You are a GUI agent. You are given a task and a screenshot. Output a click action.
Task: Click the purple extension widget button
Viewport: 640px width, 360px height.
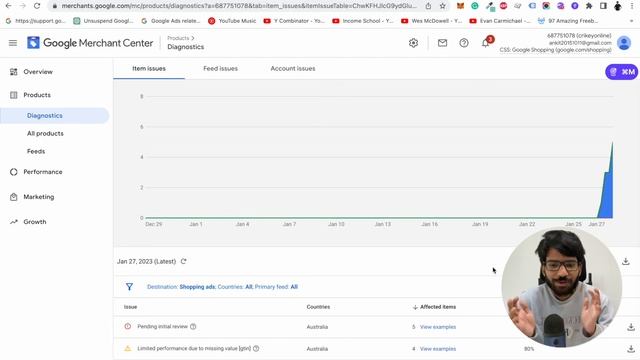coord(622,72)
